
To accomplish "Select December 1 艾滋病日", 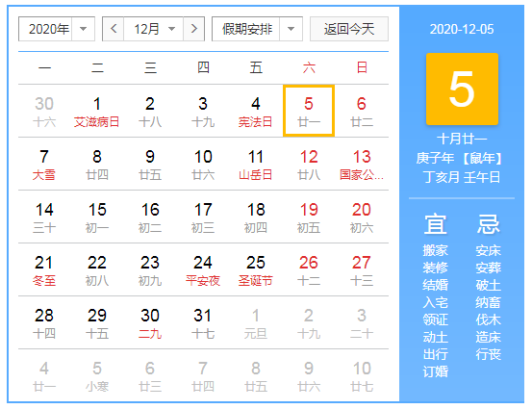I will point(97,111).
